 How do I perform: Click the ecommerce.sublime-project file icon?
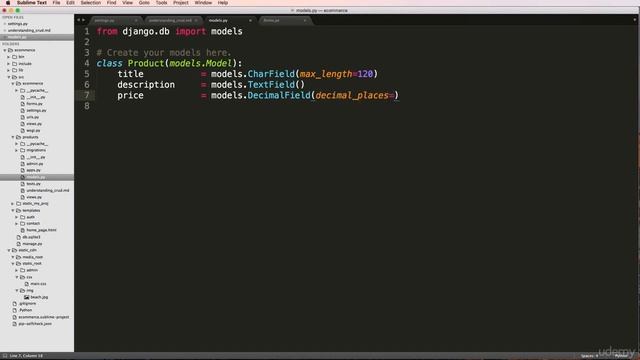pyautogui.click(x=14, y=317)
